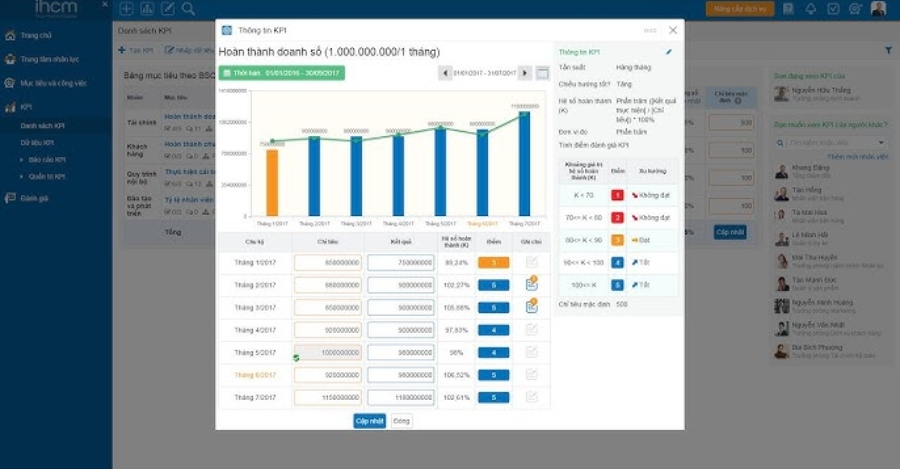Viewport: 900px width, 469px height.
Task: Click the Cập nhật button in dialog
Action: click(x=369, y=421)
